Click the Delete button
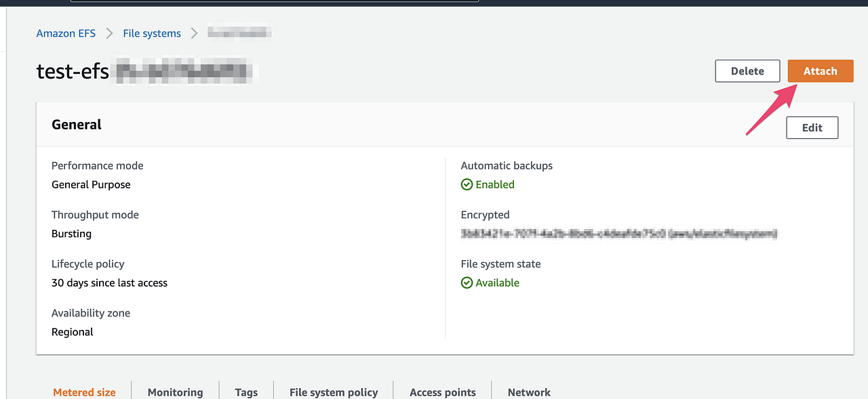The height and width of the screenshot is (399, 868). click(747, 70)
